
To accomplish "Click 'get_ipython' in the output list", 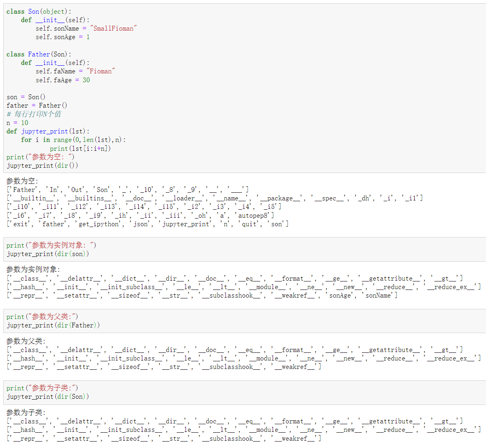I will click(99, 224).
